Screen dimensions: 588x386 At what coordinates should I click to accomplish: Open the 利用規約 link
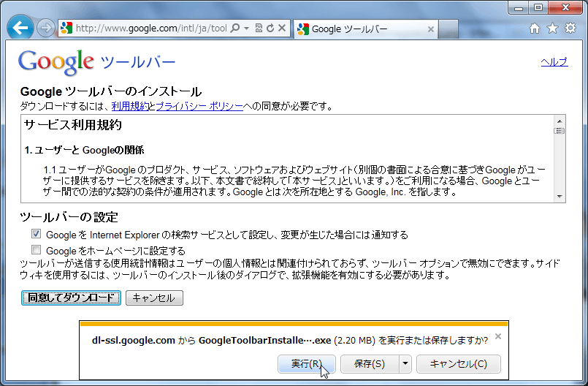point(130,106)
